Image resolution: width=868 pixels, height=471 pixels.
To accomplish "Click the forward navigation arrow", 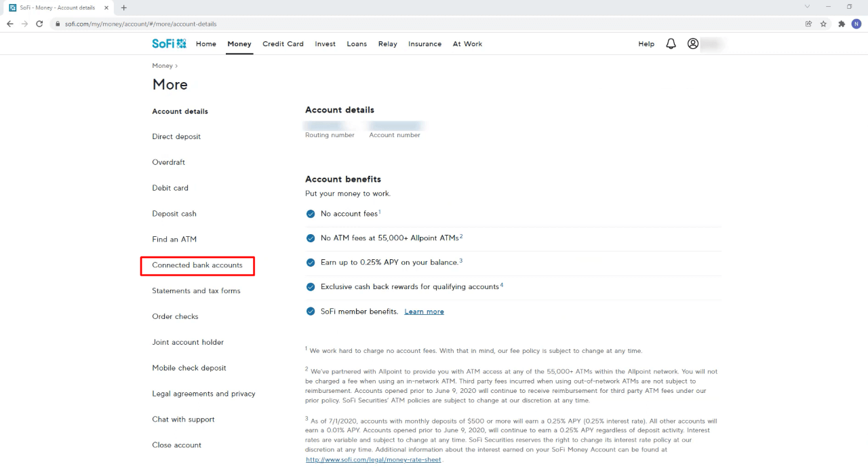I will pyautogui.click(x=24, y=24).
